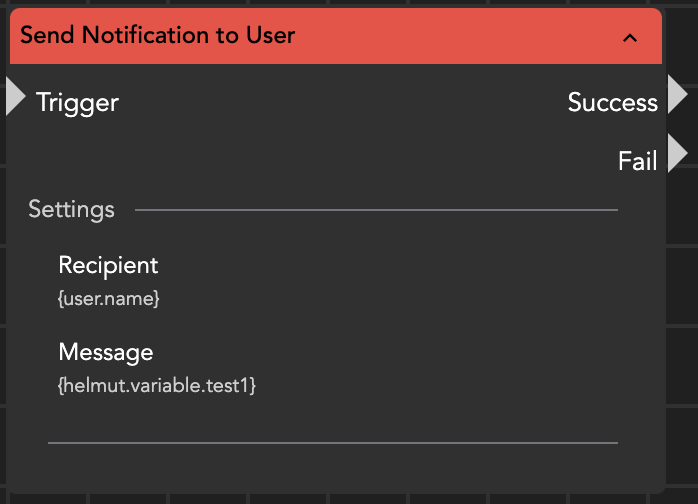Click the red node header bar
698x504 pixels.
point(450,37)
